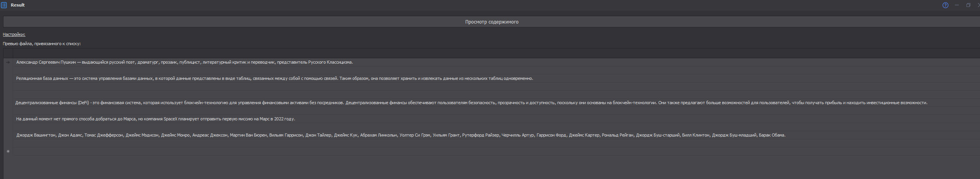Screen dimensions: 980x179
Task: Click the current-row arrow indicator of the Pushkin row
Action: [x=8, y=62]
